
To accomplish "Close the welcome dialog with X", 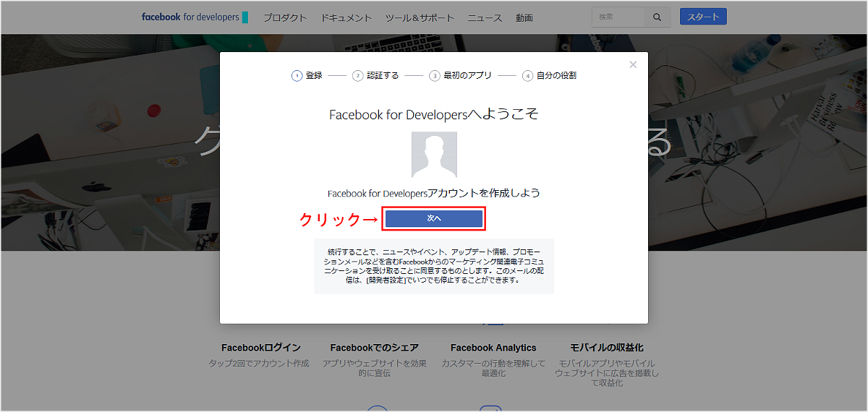I will click(633, 65).
